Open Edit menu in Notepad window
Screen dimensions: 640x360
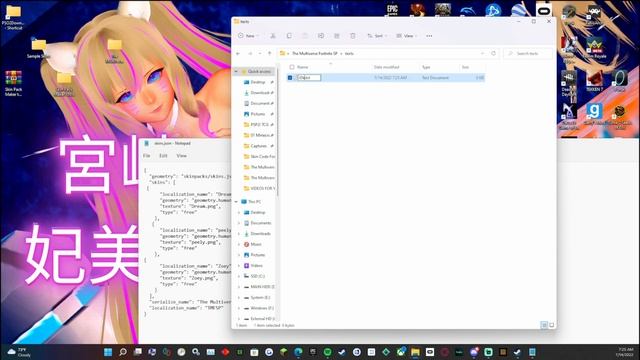point(163,156)
